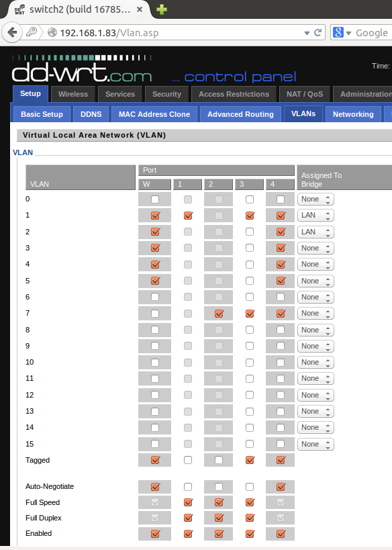The width and height of the screenshot is (392, 550).
Task: Open the URL history dropdown arrow
Action: tap(307, 33)
